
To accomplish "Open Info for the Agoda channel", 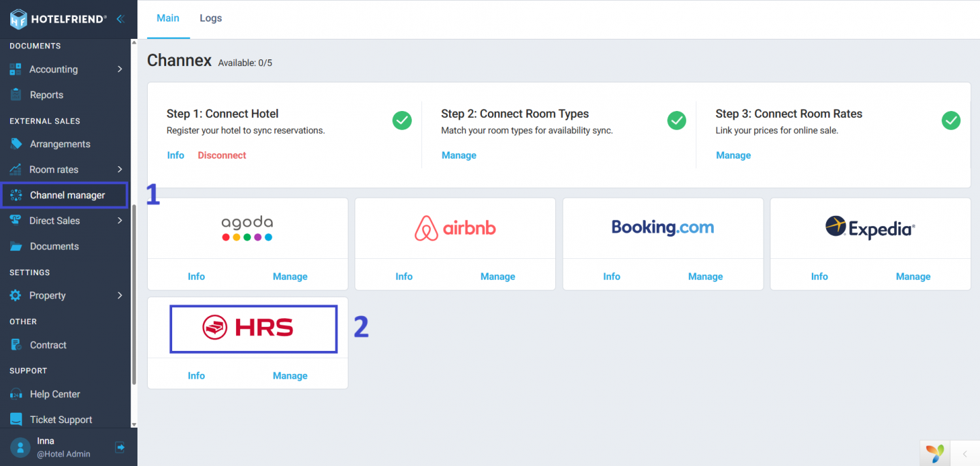I will [x=196, y=277].
